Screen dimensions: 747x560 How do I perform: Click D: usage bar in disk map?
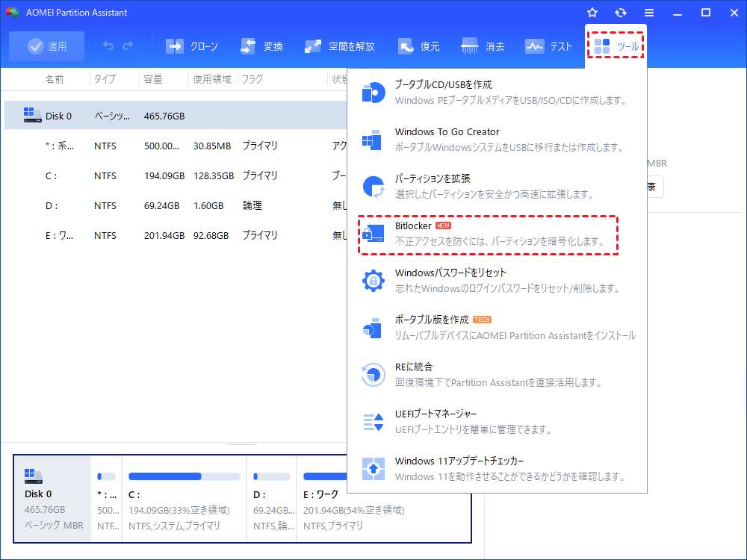(x=272, y=476)
